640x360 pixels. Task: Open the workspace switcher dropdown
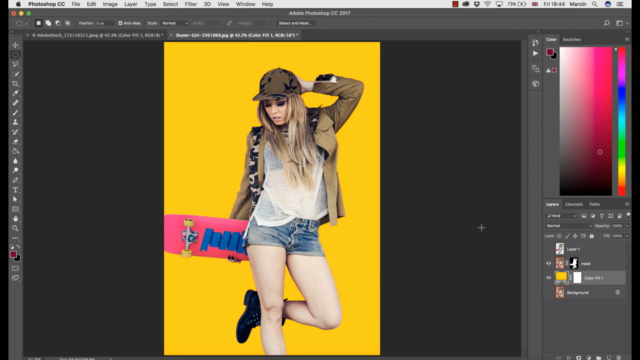(622, 23)
